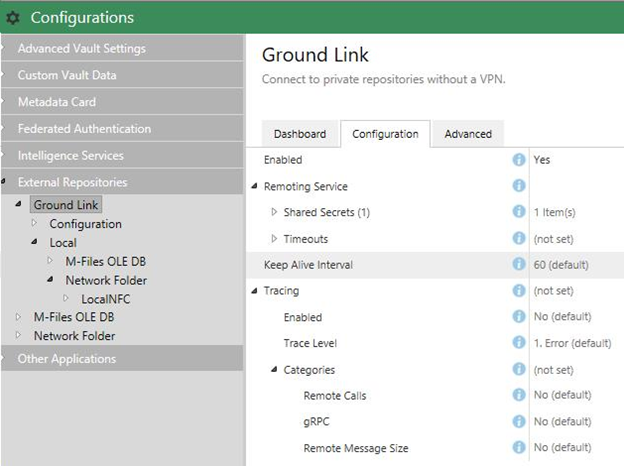Show info for Trace Level
Image resolution: width=624 pixels, height=466 pixels.
coord(519,342)
